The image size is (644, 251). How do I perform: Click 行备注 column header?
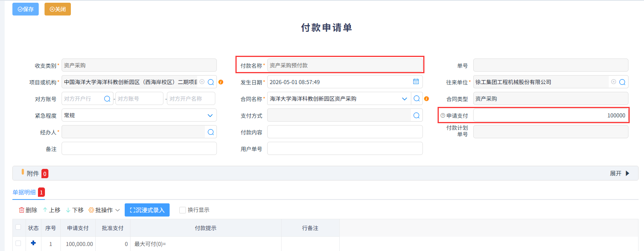(x=310, y=228)
